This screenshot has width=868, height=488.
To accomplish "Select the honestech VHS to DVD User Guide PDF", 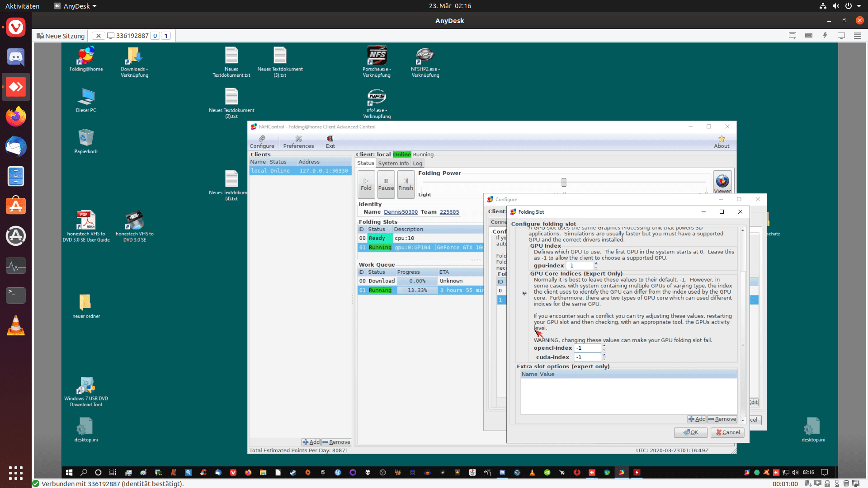I will click(86, 227).
